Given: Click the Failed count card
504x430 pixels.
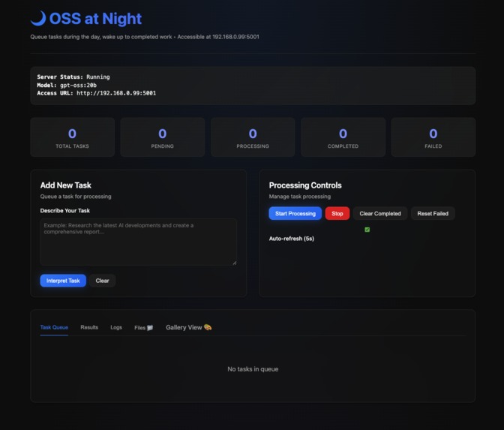Looking at the screenshot, I should (x=433, y=137).
